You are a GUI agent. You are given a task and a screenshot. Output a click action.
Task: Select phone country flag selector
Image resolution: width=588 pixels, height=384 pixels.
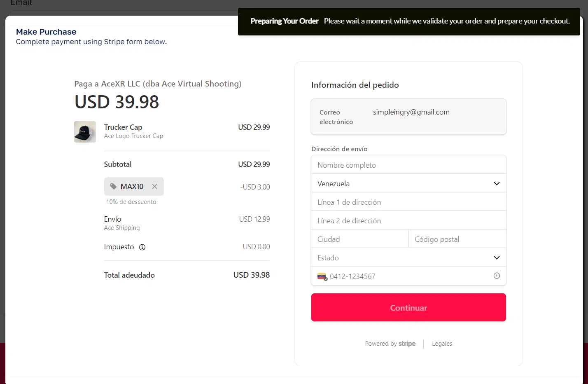[322, 276]
